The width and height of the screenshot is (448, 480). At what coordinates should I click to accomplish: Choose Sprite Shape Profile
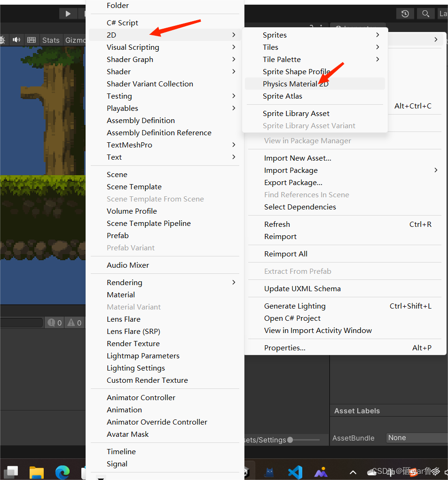click(315, 72)
